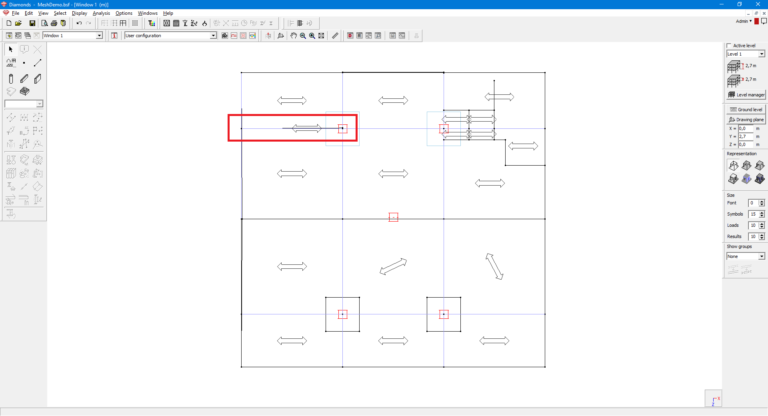Click the Z coordinate input field
The width and height of the screenshot is (768, 416).
point(745,145)
